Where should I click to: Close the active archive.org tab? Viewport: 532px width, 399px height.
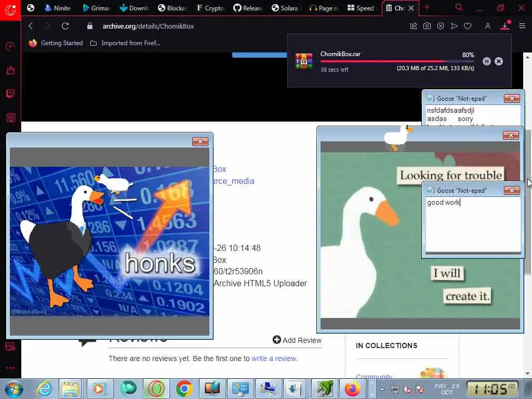[x=411, y=8]
